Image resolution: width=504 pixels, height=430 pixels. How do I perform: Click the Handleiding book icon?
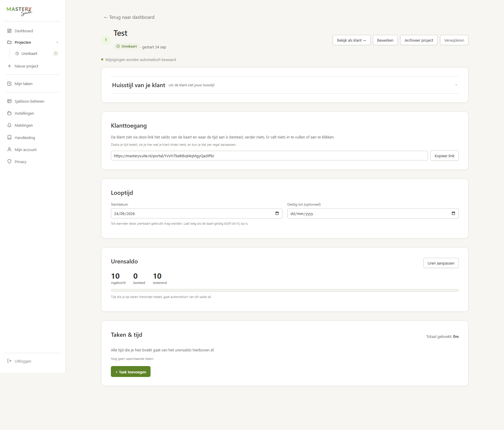[x=9, y=137]
